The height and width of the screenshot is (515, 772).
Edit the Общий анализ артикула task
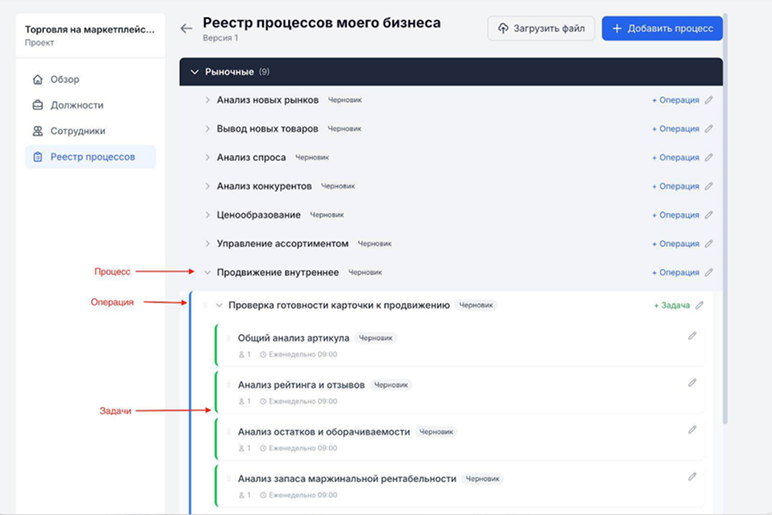692,337
